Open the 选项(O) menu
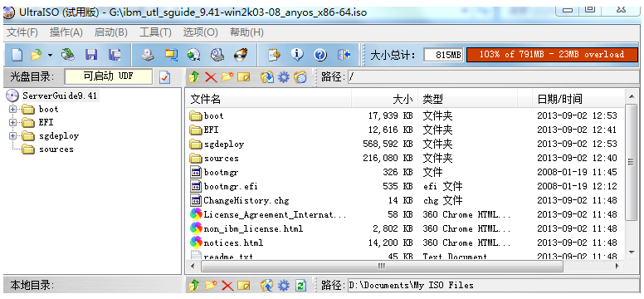 [201, 32]
